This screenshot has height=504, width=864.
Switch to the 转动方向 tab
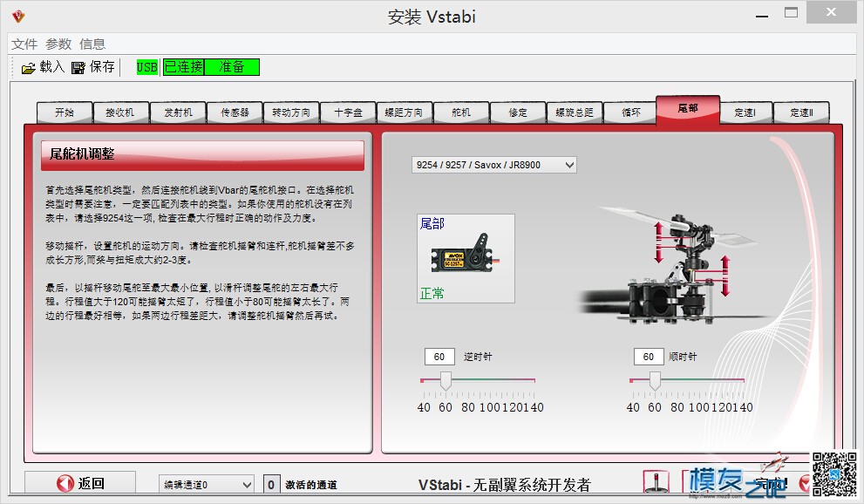291,112
